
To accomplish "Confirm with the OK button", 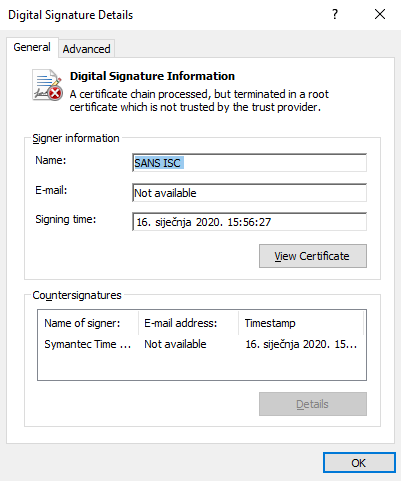I will click(x=359, y=463).
